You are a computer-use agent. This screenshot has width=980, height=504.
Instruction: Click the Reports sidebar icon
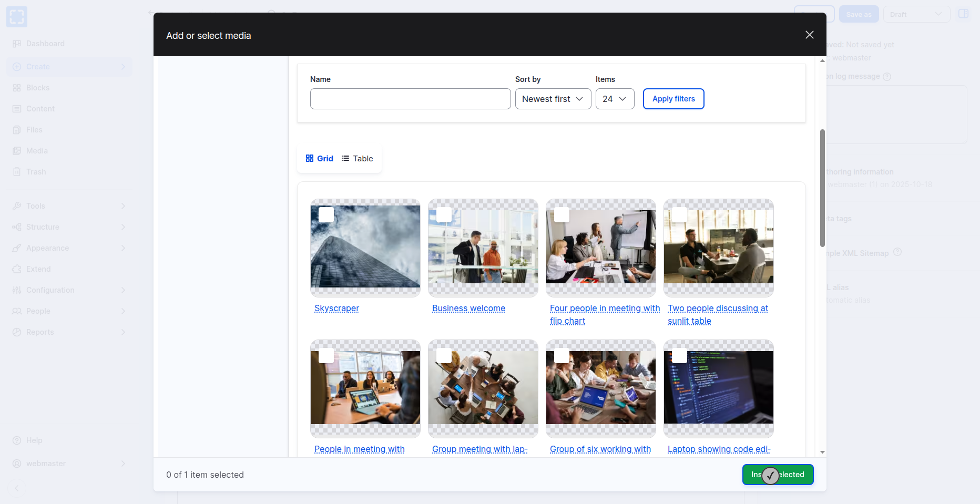17,332
